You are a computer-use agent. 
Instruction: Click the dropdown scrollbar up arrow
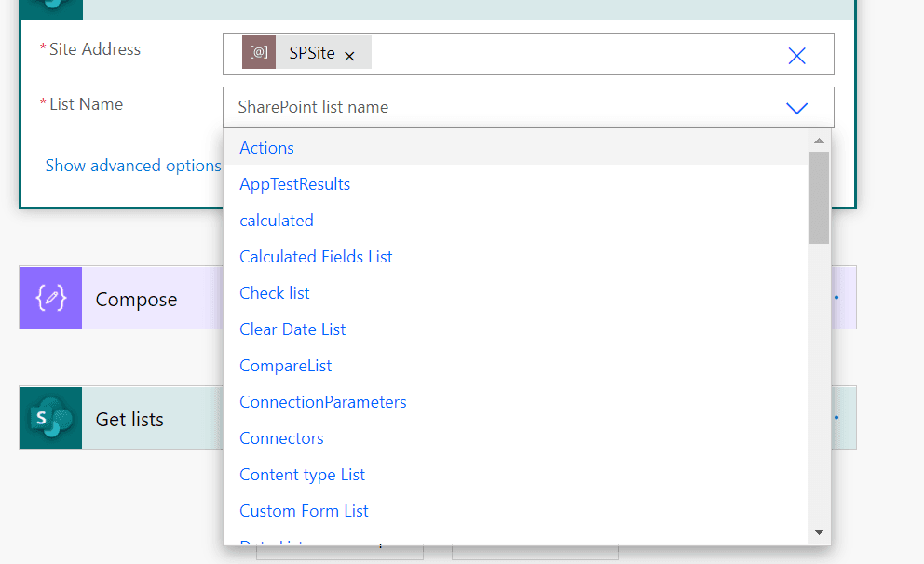click(x=819, y=141)
